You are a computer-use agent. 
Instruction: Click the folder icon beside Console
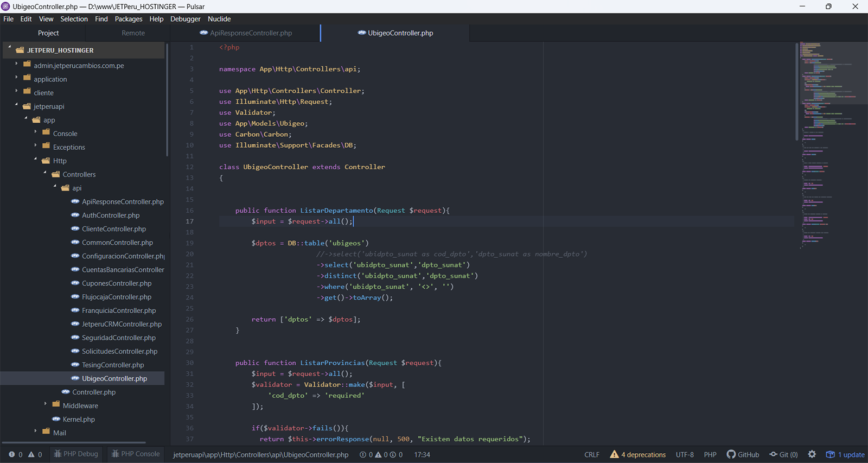point(46,133)
